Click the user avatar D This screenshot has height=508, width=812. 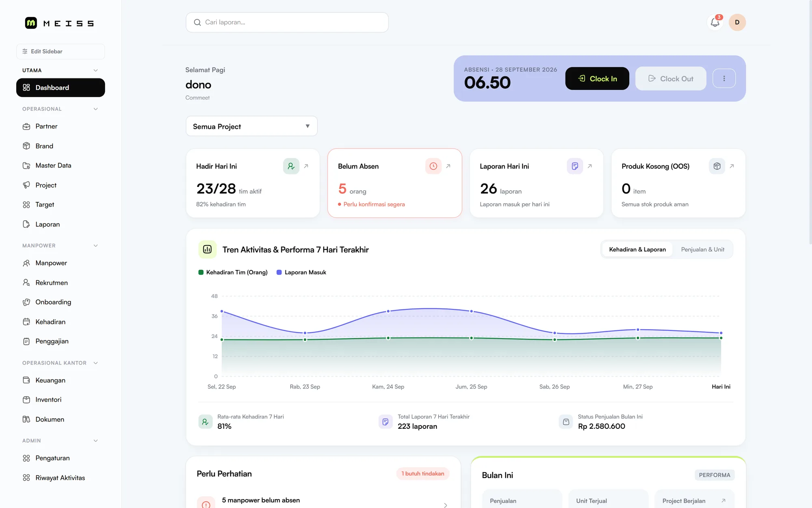pyautogui.click(x=737, y=22)
